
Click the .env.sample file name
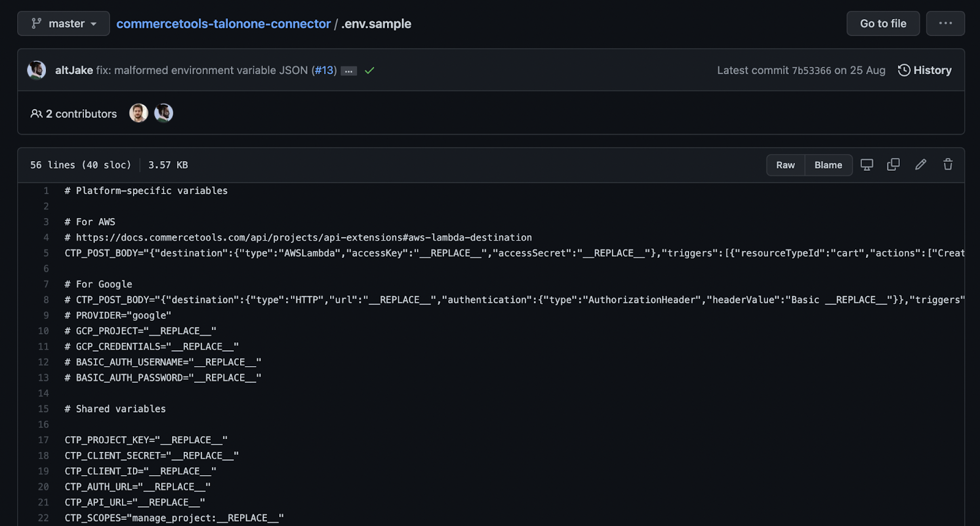(376, 23)
